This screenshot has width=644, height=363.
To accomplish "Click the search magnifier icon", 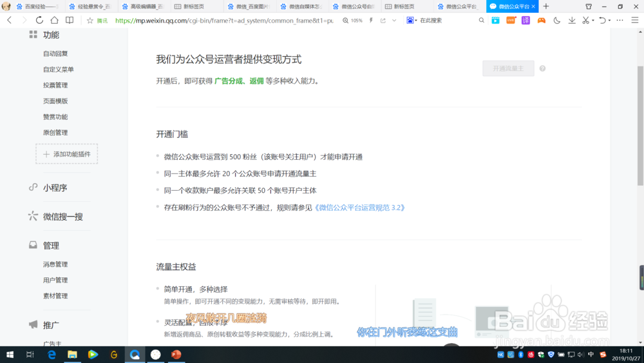I will [481, 20].
